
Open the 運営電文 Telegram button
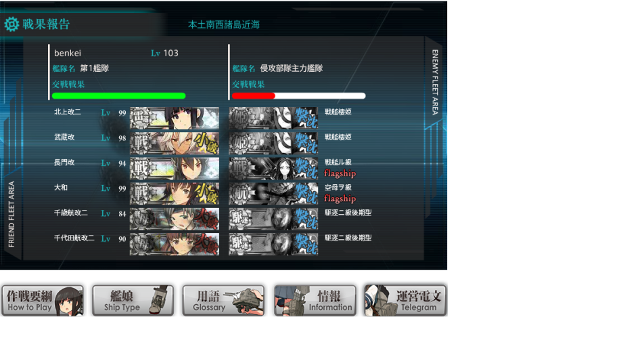[x=405, y=301]
